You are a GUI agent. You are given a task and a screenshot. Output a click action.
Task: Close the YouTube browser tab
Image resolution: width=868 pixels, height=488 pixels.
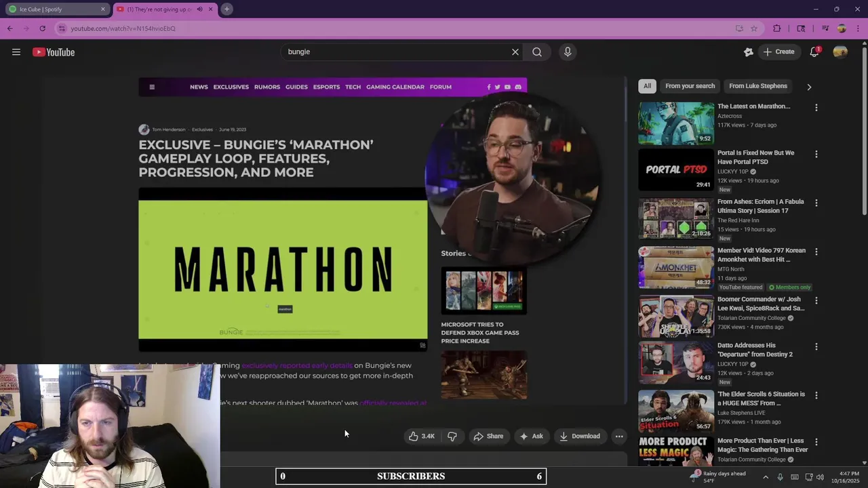(210, 9)
